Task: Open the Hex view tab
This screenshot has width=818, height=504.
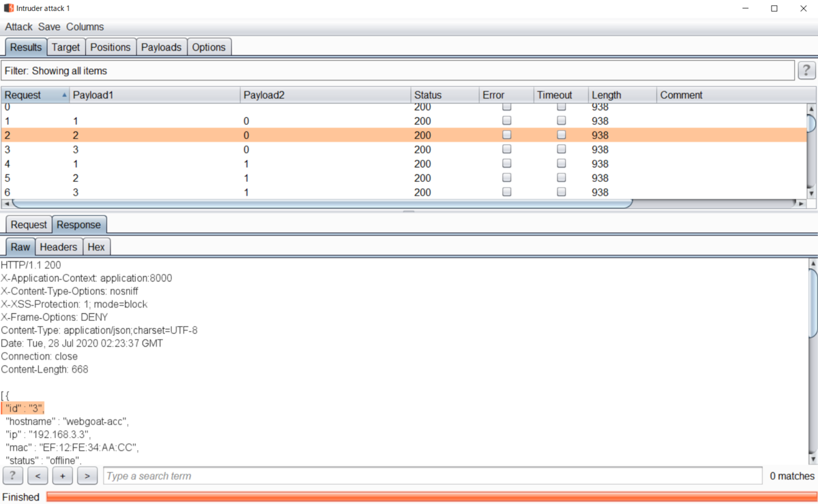Action: click(96, 247)
